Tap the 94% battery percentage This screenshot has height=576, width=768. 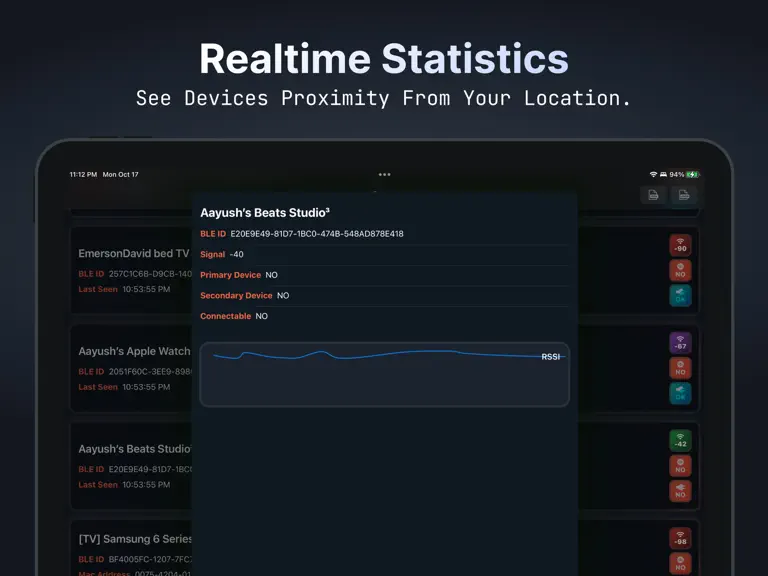[x=676, y=174]
